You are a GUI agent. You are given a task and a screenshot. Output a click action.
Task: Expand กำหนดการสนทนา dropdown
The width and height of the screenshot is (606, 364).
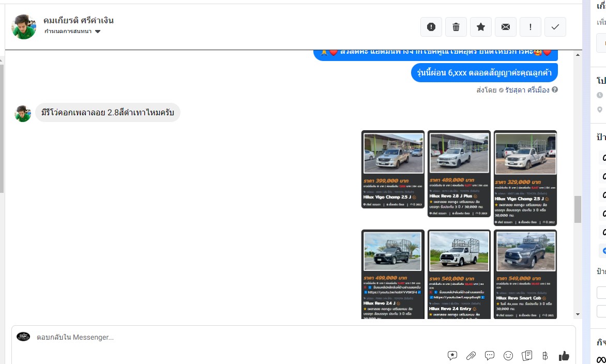point(72,32)
